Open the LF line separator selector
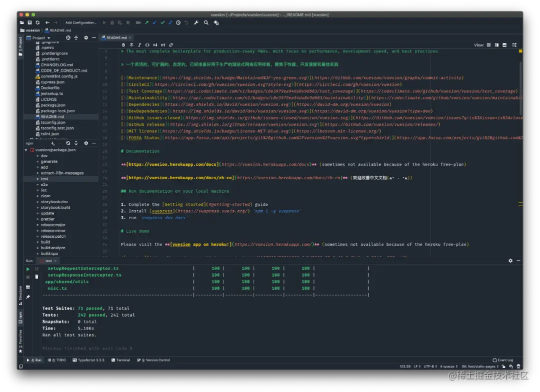Image resolution: width=540 pixels, height=392 pixels. pos(417,367)
